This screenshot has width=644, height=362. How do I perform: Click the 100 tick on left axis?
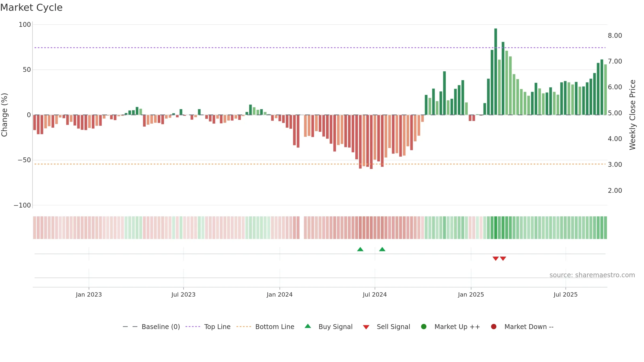[25, 25]
